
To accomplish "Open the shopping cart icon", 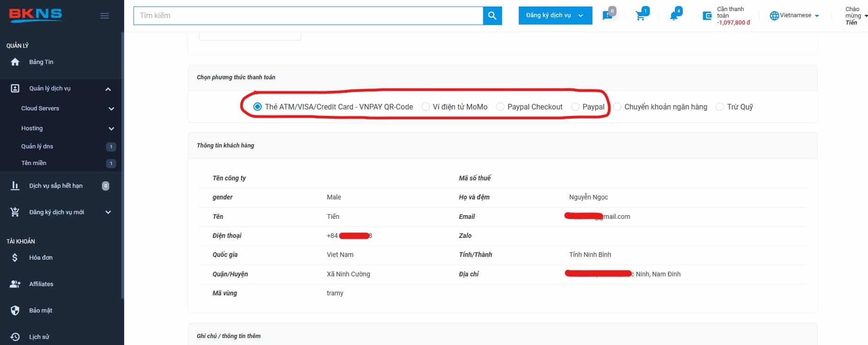I will point(641,16).
